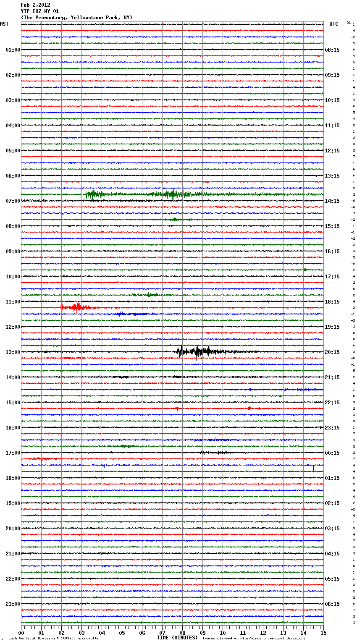
Task: Click the "TIME (MINUTES)" axis title
Action: click(x=177, y=638)
